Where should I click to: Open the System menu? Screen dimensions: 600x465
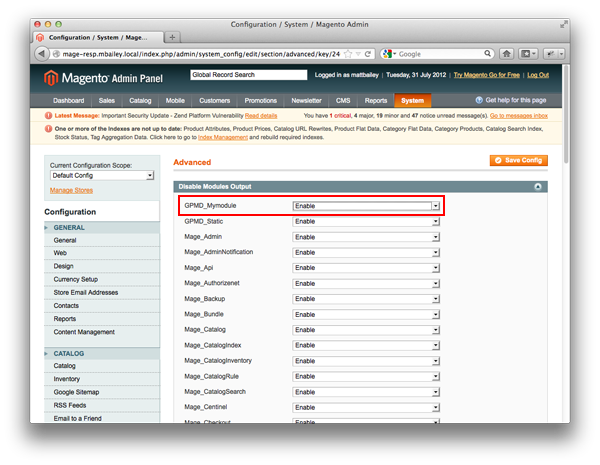pos(412,100)
